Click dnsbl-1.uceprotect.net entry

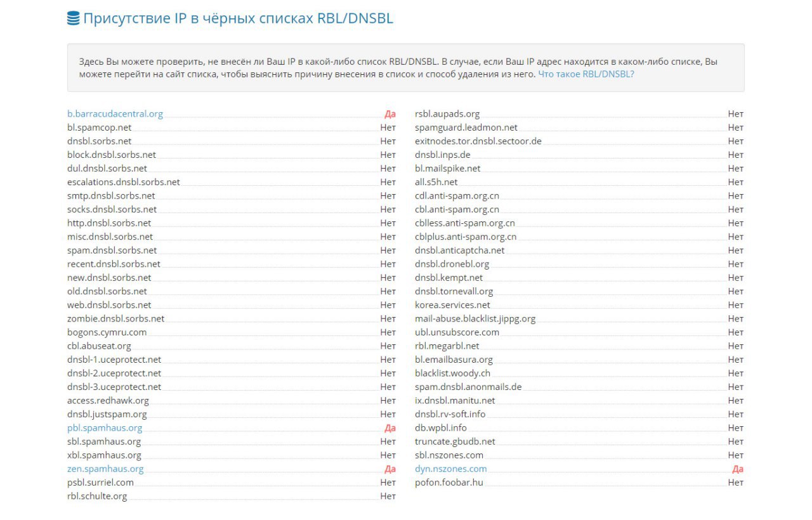click(114, 359)
